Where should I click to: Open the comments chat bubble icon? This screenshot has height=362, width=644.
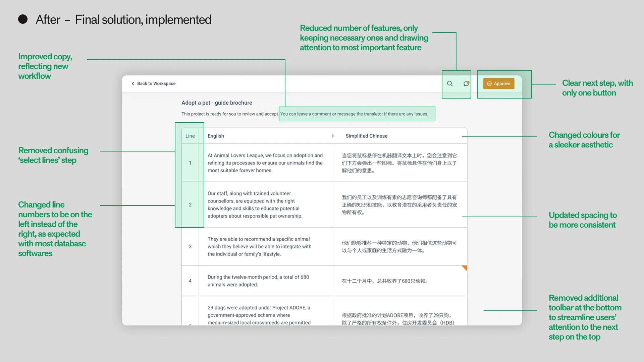point(466,84)
